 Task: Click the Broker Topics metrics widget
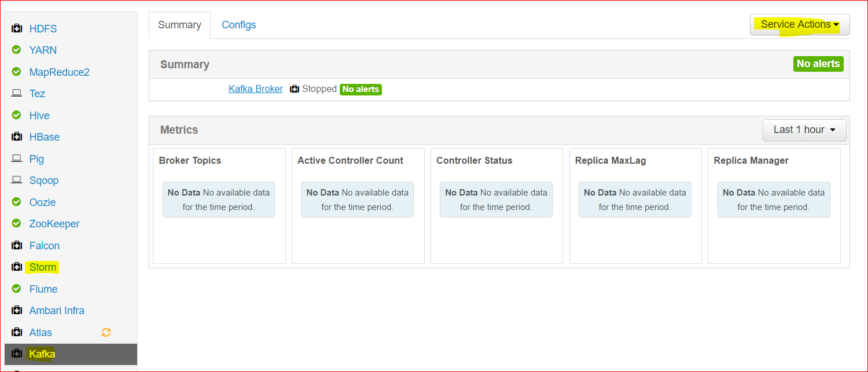[x=219, y=206]
